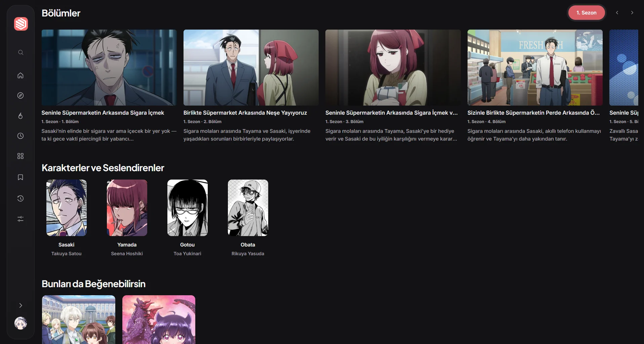
Task: Show next episodes with right arrow
Action: click(x=632, y=13)
